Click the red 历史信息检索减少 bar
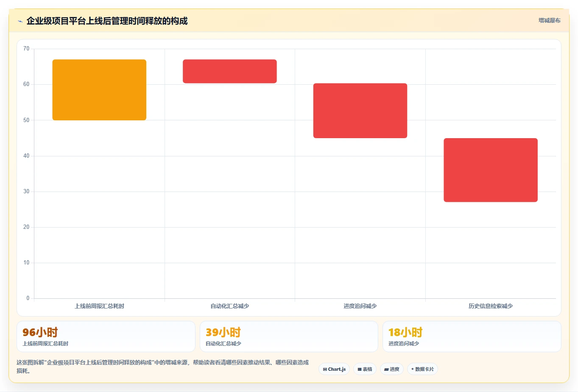 pyautogui.click(x=491, y=170)
